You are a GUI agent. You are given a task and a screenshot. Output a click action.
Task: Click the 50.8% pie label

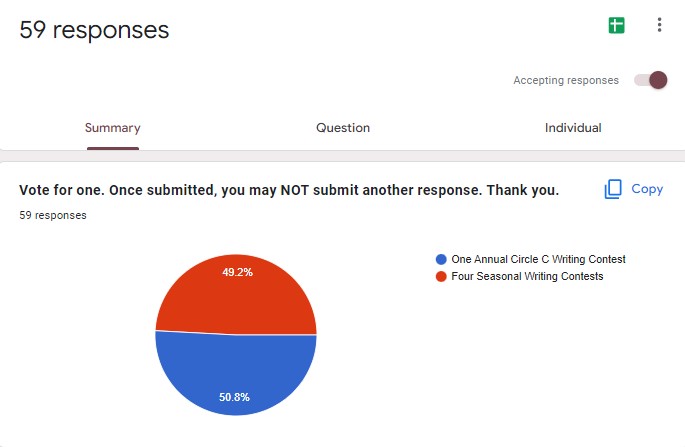[x=234, y=397]
